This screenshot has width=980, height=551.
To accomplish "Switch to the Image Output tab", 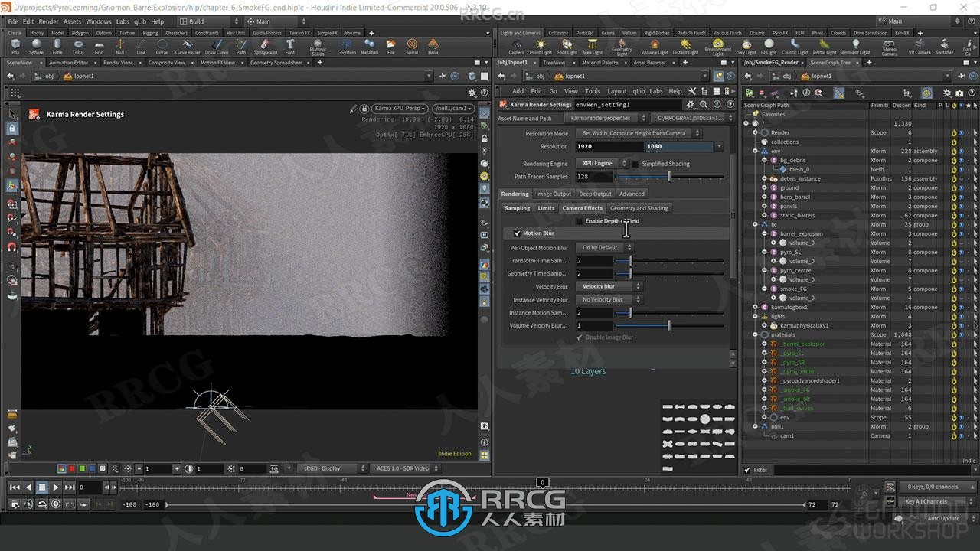I will (x=554, y=194).
